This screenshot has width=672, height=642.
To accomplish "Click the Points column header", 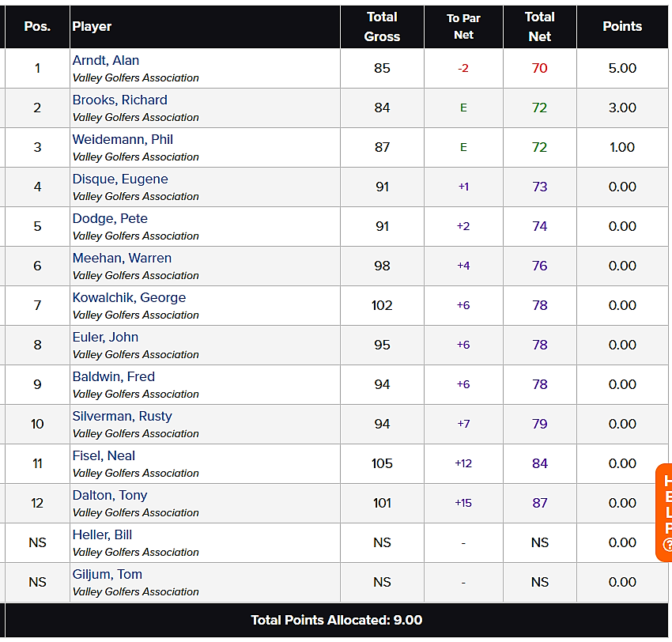I will [622, 27].
